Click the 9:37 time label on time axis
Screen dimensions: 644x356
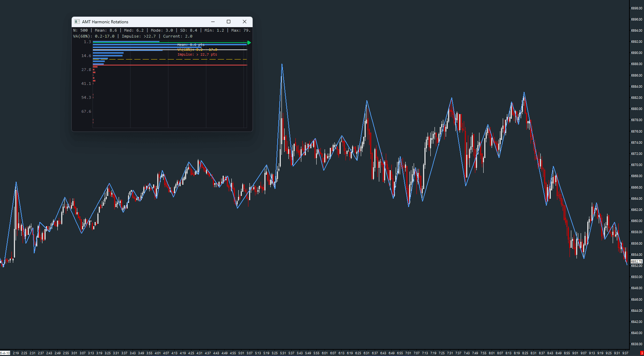click(625, 353)
